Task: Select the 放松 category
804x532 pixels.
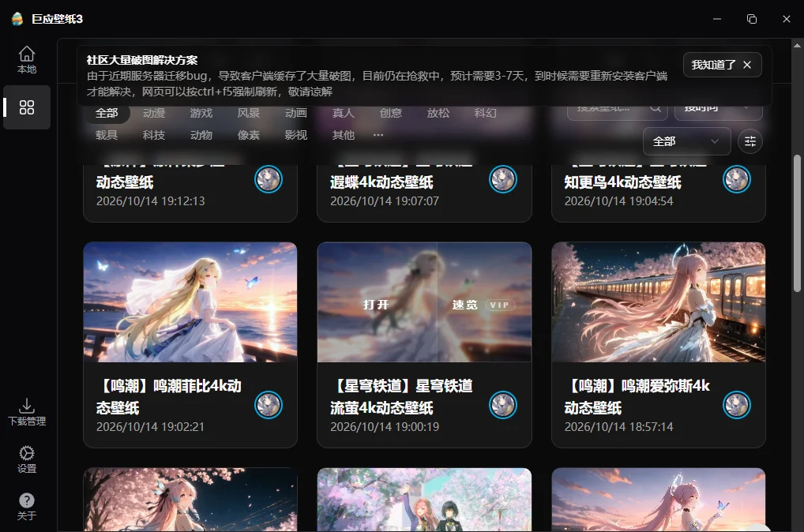Action: tap(438, 114)
